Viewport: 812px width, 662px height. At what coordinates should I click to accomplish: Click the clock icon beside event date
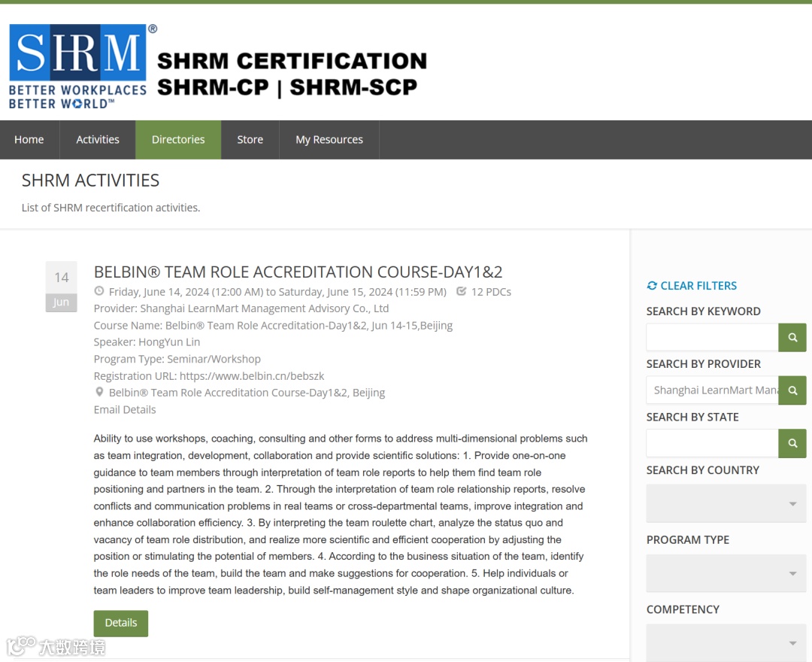[x=99, y=291]
